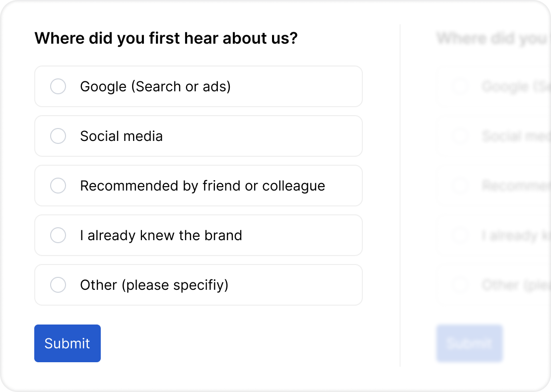
Task: Click the "I already knew the brand" text
Action: (x=161, y=235)
